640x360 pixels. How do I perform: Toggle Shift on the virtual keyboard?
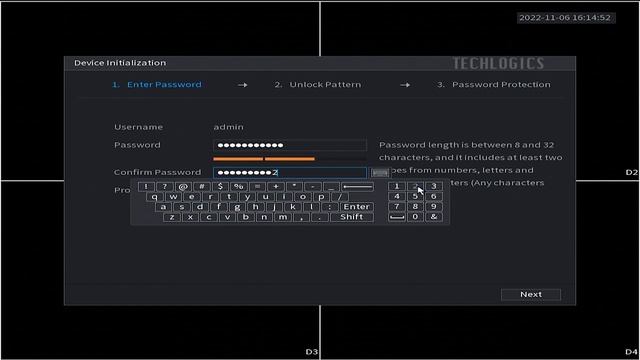[352, 217]
